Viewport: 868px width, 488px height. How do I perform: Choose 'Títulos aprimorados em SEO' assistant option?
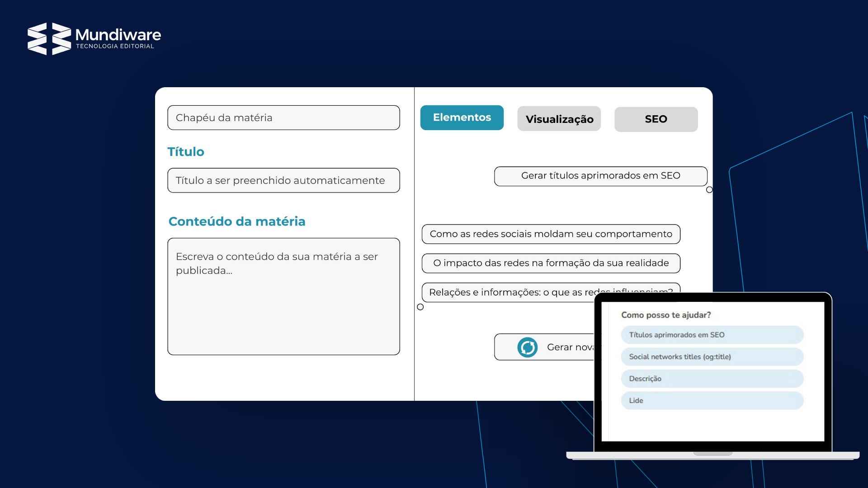click(712, 335)
